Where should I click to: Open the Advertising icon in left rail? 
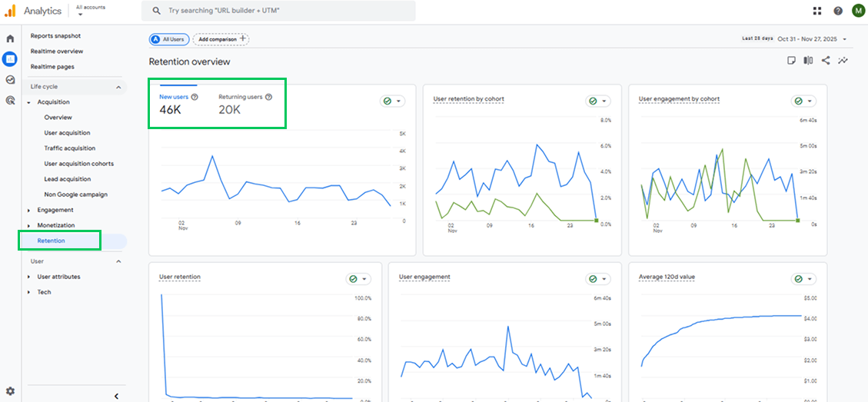(x=10, y=100)
